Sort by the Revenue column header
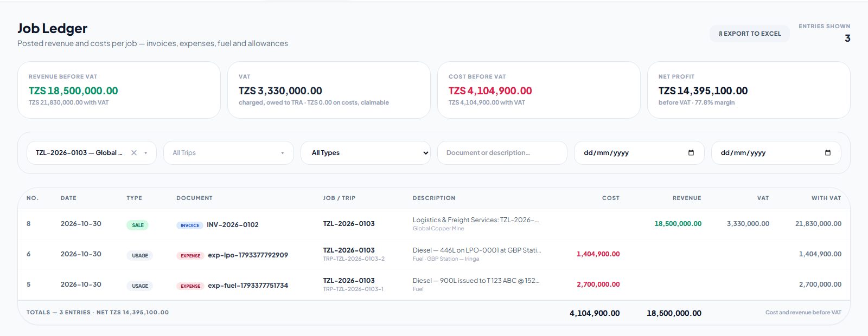868x336 pixels. 687,198
